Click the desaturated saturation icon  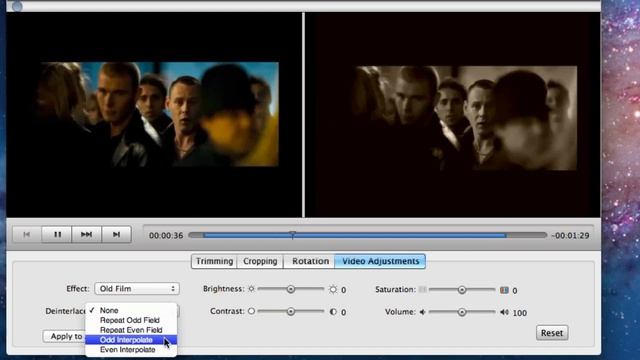422,289
